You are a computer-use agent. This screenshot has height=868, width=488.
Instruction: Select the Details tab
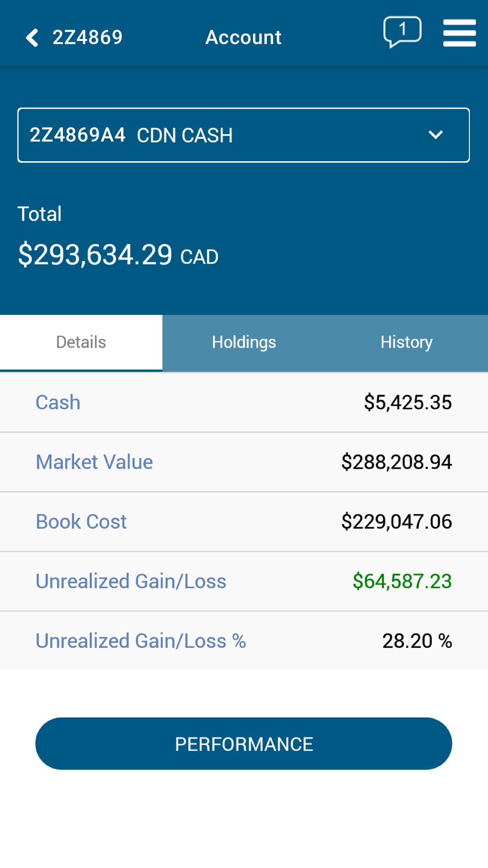[x=81, y=343]
